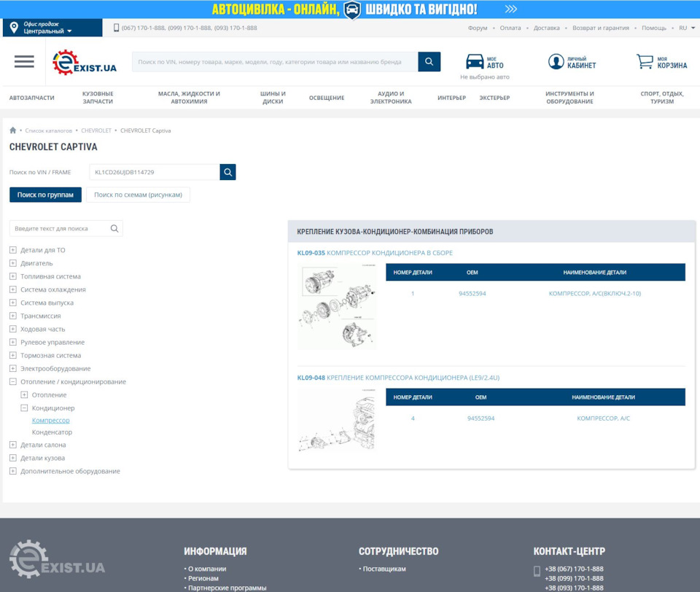This screenshot has height=592, width=700.
Task: Click the banner arrows icon
Action: (510, 9)
